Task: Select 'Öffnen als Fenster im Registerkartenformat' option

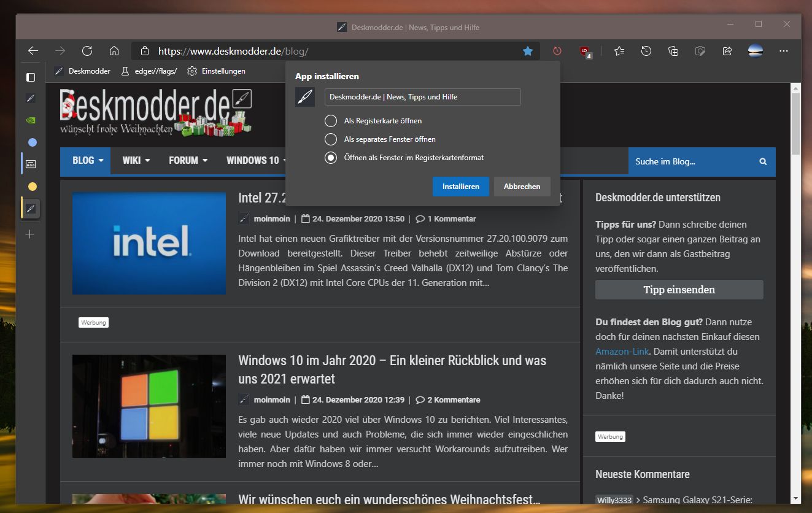Action: [331, 158]
